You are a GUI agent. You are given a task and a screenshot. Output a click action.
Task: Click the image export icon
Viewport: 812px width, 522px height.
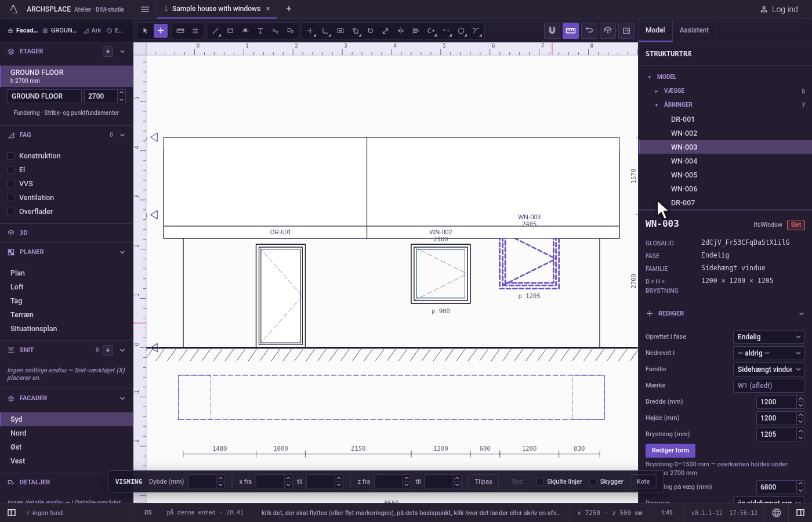point(626,31)
